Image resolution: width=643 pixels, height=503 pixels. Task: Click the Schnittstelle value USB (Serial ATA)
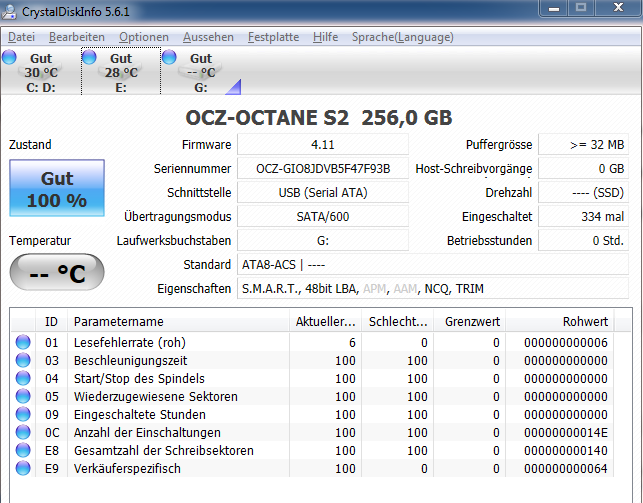point(323,193)
